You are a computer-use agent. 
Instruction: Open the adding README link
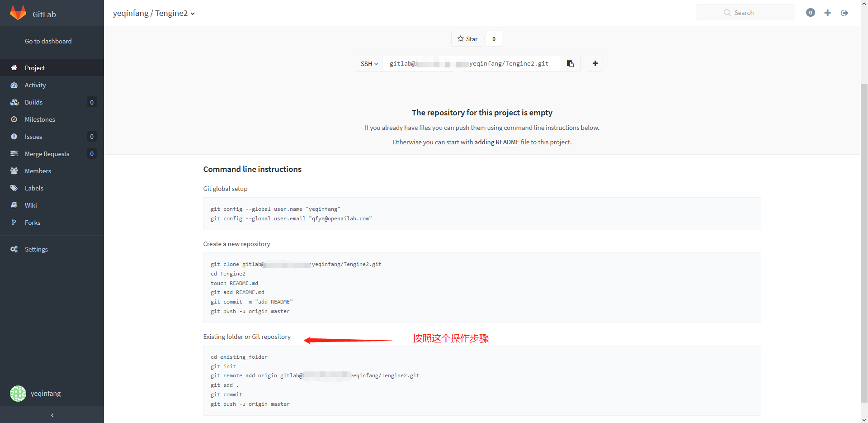(x=496, y=142)
